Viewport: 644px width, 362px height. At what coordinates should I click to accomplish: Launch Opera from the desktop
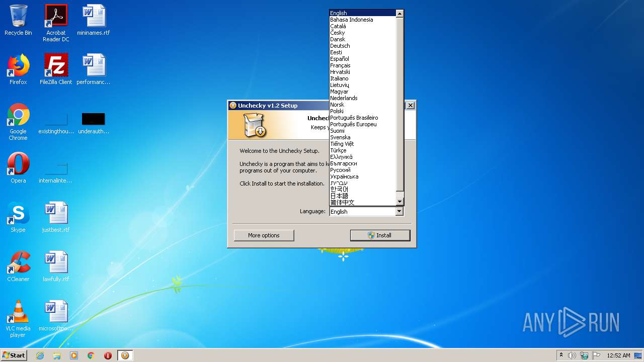[18, 168]
